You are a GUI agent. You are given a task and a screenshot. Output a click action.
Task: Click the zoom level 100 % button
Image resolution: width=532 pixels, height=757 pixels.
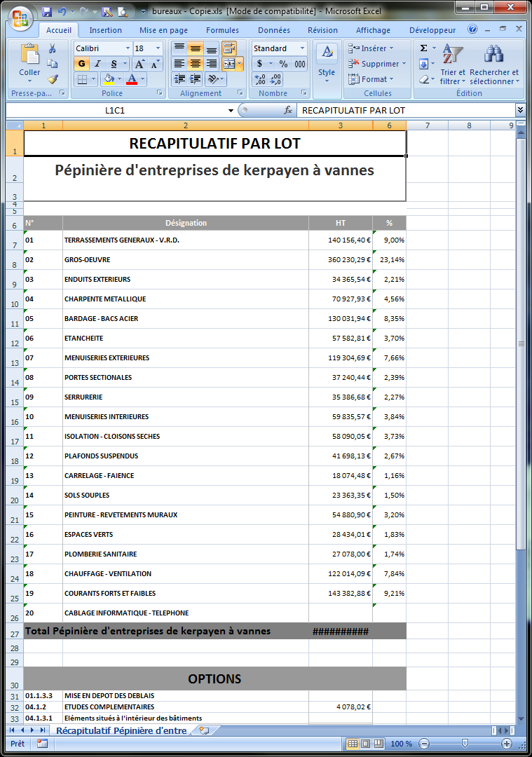tap(401, 744)
